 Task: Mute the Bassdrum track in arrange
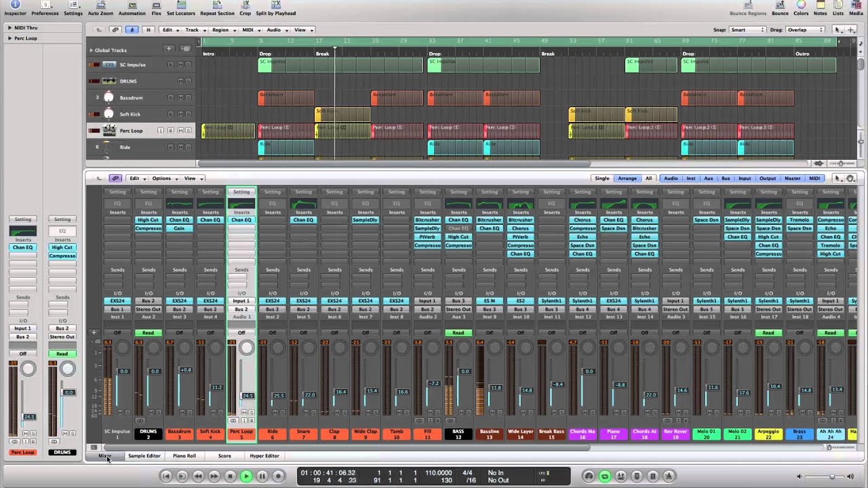coord(180,98)
